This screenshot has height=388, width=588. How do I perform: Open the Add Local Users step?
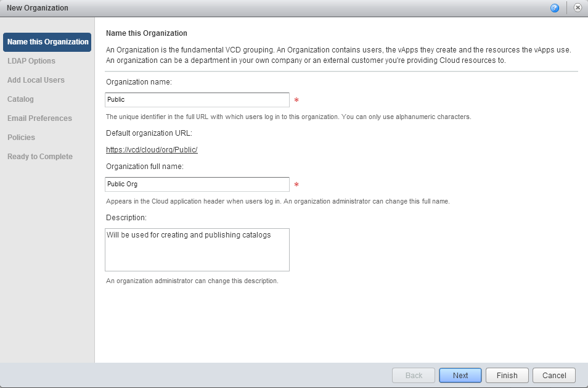pos(36,80)
